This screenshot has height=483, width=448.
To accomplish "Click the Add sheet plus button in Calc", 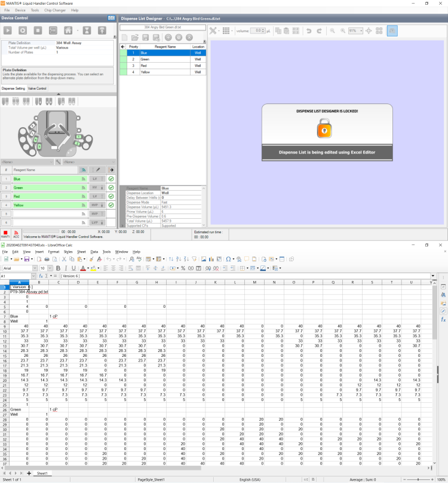I will click(x=29, y=473).
